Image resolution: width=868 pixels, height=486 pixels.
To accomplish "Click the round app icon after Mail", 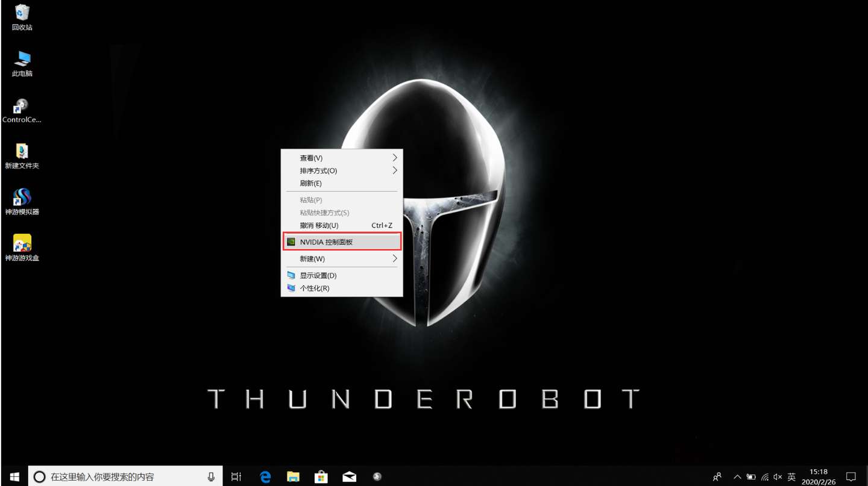I will pyautogui.click(x=377, y=476).
